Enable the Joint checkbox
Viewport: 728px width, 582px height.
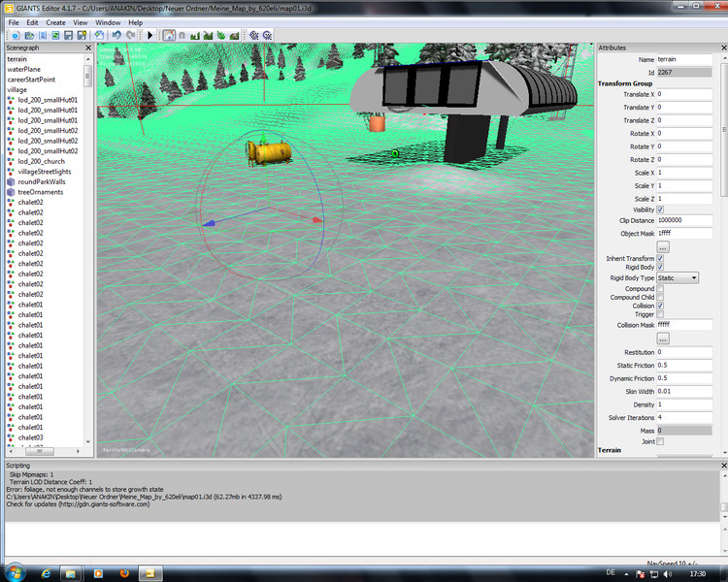click(x=660, y=442)
